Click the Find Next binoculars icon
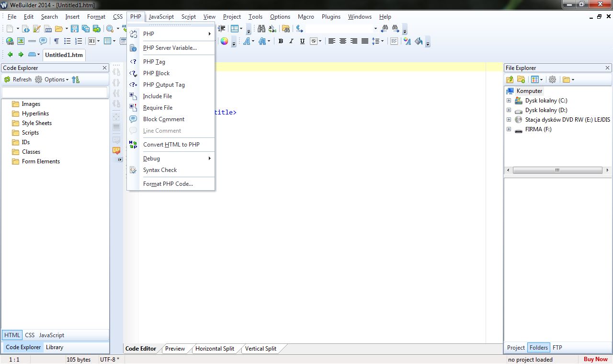The image size is (613, 364). 396,29
